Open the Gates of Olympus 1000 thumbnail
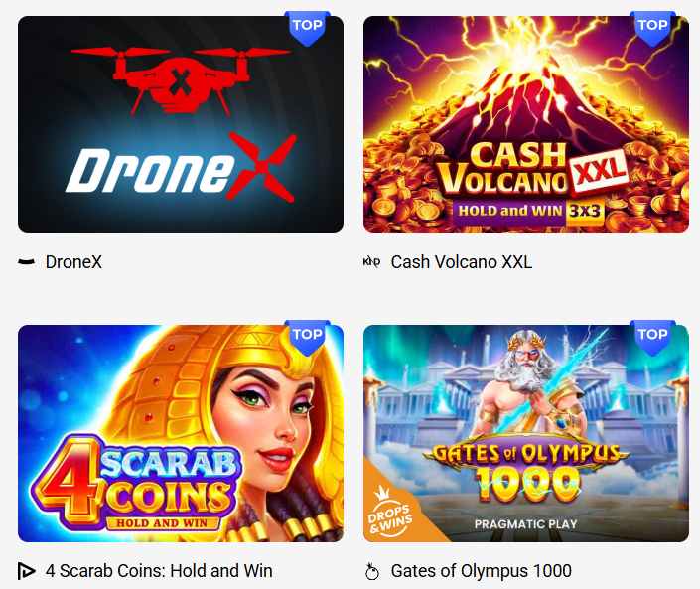 pyautogui.click(x=526, y=434)
